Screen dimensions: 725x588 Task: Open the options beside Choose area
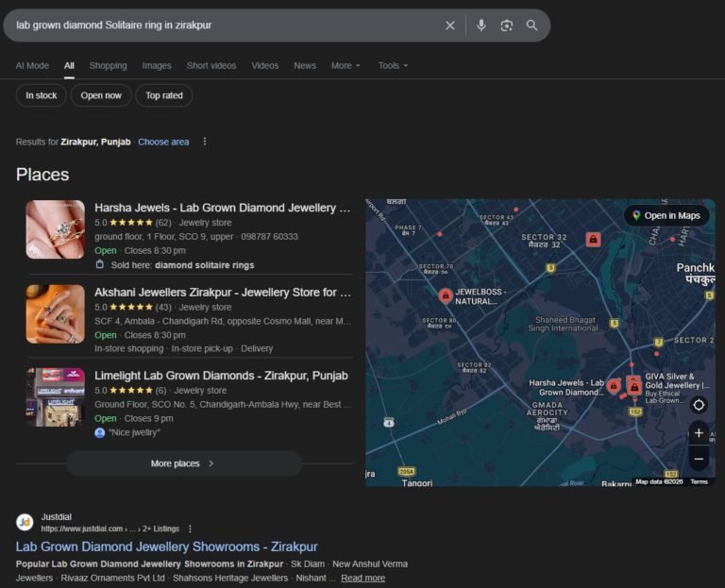(x=205, y=142)
